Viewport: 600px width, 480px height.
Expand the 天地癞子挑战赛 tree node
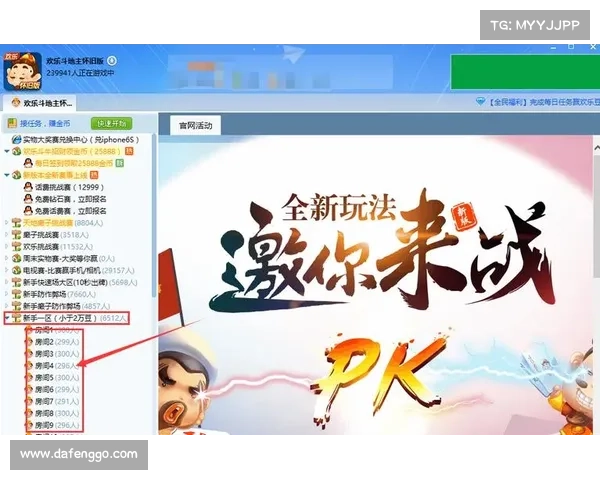pos(6,222)
